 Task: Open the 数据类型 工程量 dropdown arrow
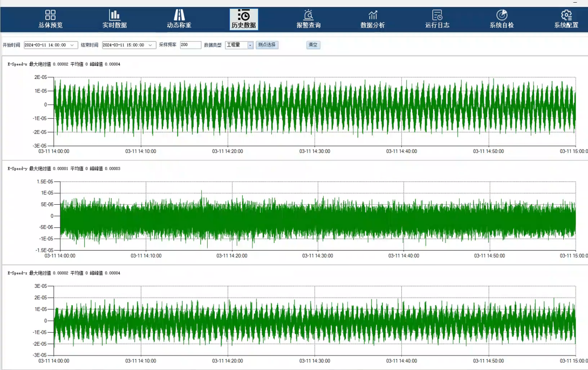[x=250, y=45]
